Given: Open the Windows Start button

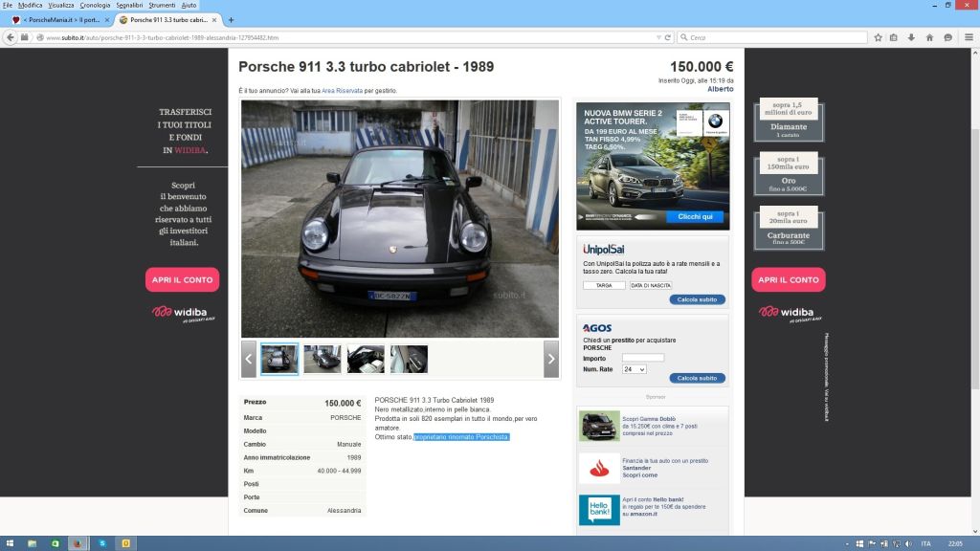Looking at the screenshot, I should (10, 543).
